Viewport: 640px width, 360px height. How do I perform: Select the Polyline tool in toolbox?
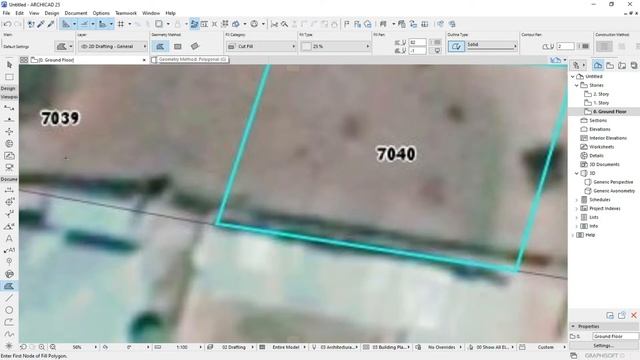pos(9,322)
